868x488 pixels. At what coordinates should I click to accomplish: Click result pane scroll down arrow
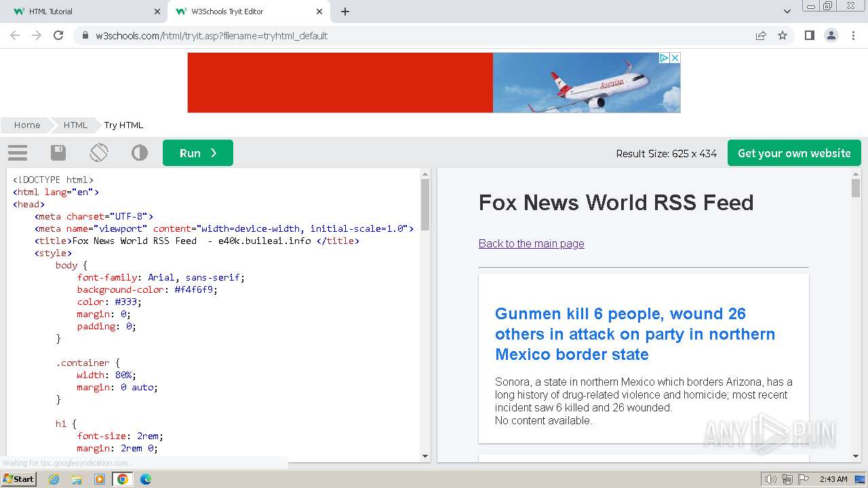856,456
